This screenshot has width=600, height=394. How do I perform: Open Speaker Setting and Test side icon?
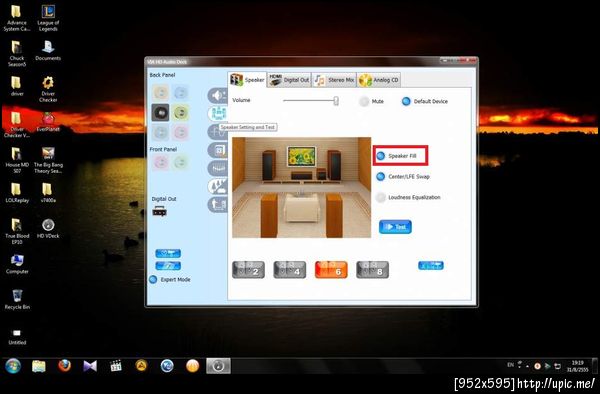(x=218, y=114)
